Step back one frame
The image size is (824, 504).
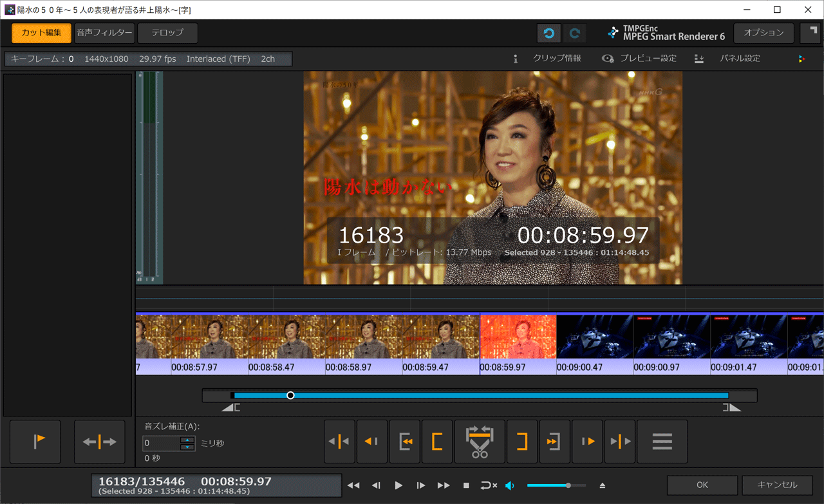pos(377,485)
